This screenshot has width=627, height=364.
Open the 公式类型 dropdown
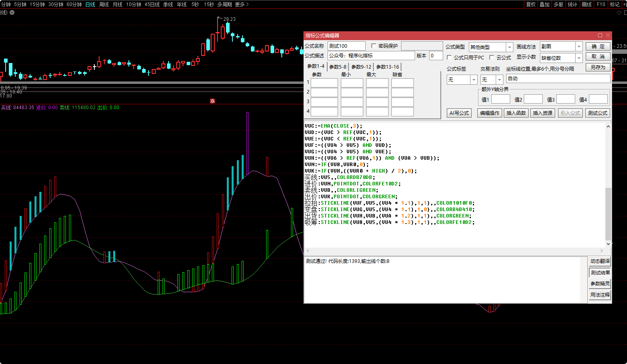point(509,47)
